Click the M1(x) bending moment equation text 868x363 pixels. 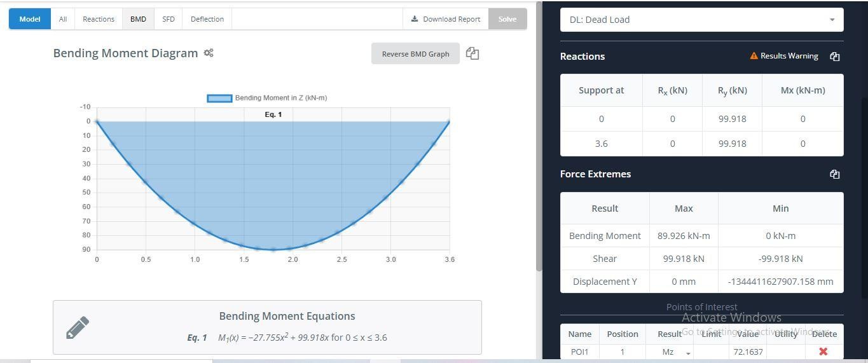pyautogui.click(x=302, y=338)
